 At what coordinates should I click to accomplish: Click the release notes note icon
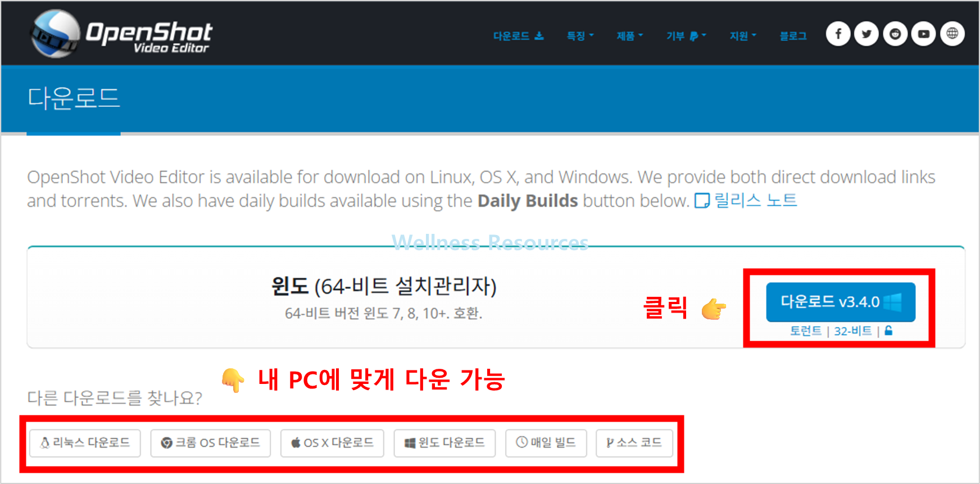tap(702, 201)
